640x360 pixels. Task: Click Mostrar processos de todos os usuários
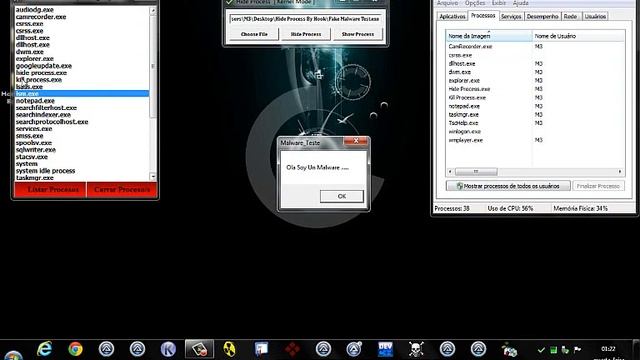508,186
